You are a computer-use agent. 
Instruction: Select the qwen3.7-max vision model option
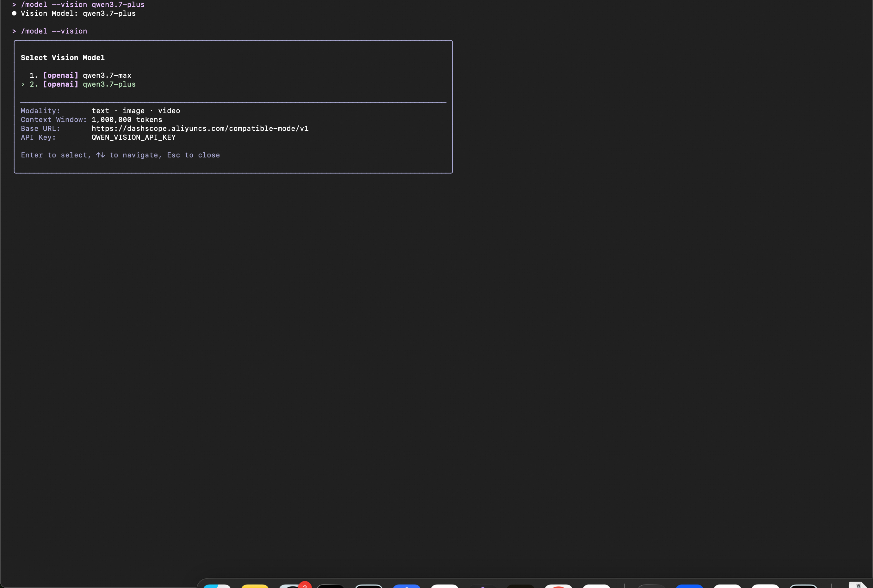80,75
